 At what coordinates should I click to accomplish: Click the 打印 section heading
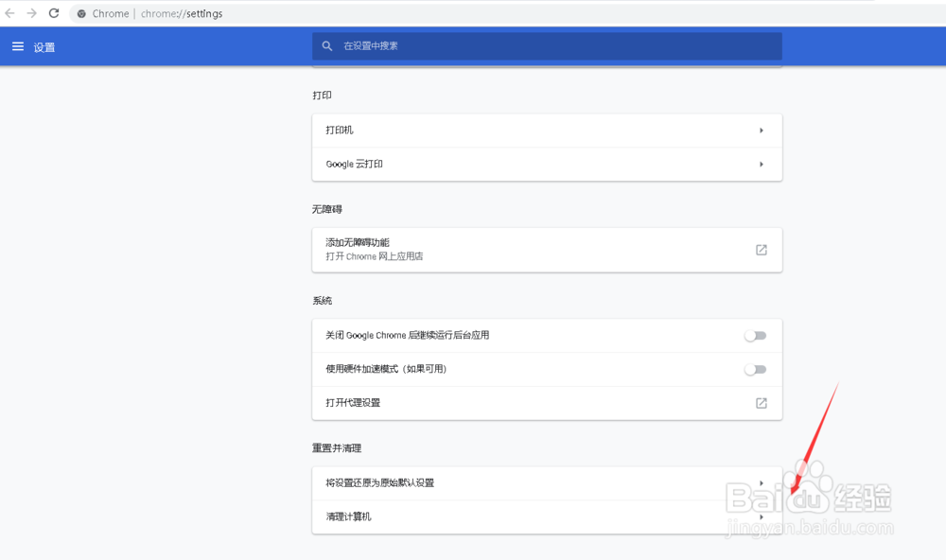coord(323,96)
